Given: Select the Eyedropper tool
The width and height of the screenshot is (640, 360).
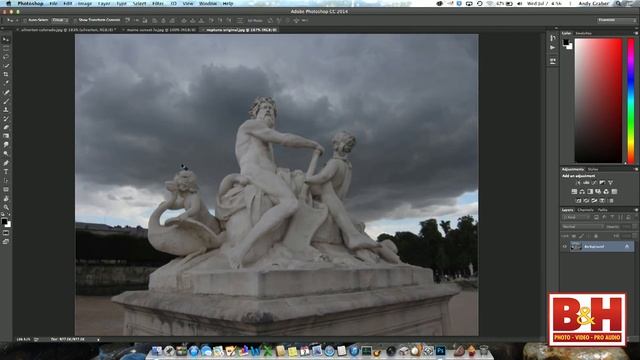Looking at the screenshot, I should click(6, 83).
